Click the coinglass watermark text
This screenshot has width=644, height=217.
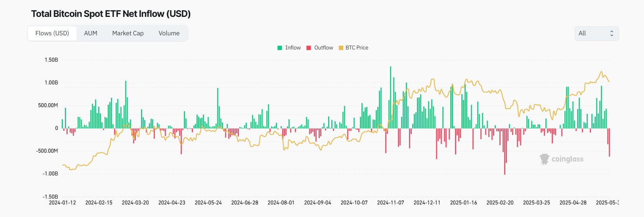[567, 159]
